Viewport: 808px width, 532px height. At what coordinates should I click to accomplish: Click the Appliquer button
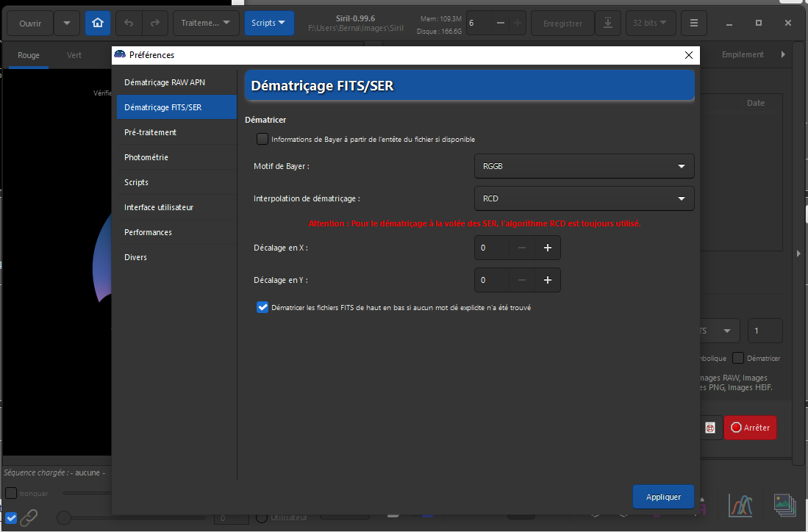[663, 497]
